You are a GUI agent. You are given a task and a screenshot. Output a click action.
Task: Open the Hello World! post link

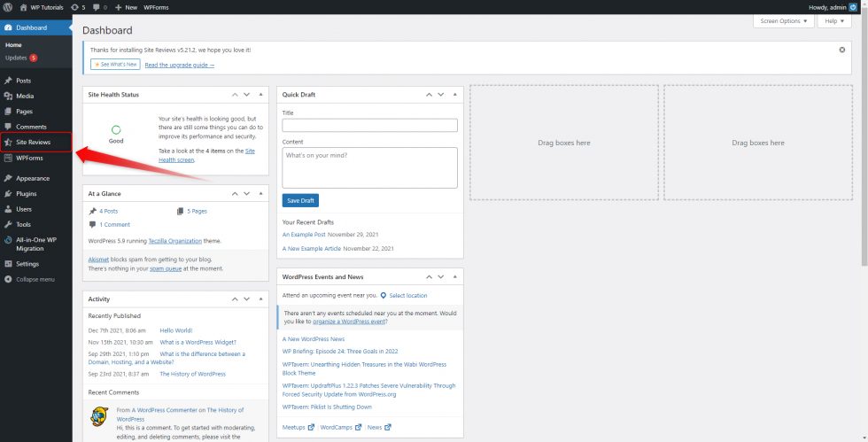[176, 330]
